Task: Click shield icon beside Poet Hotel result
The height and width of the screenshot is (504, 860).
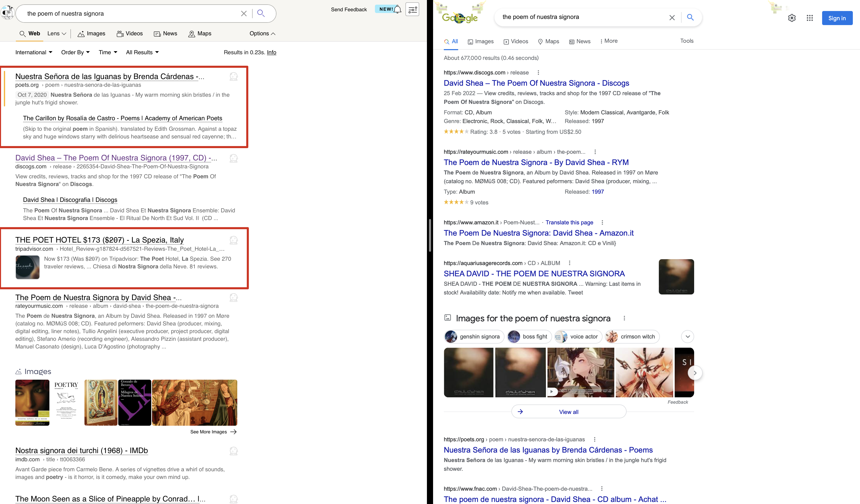Action: click(x=233, y=240)
